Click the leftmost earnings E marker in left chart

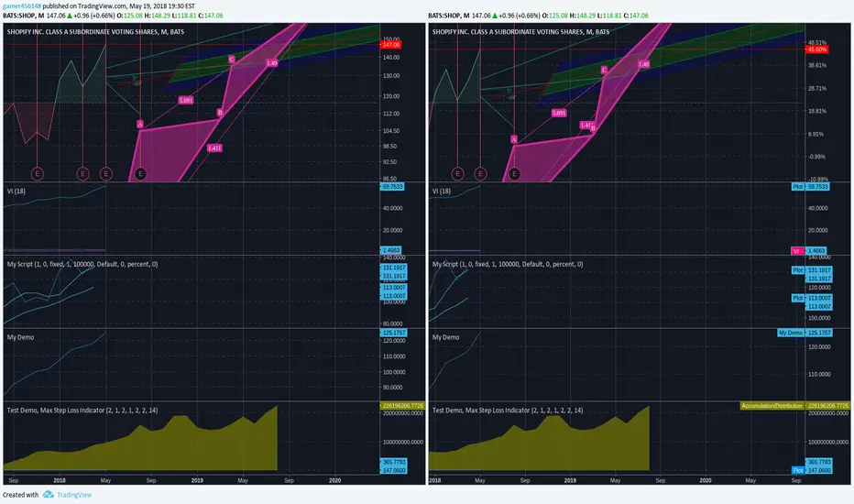click(x=37, y=174)
